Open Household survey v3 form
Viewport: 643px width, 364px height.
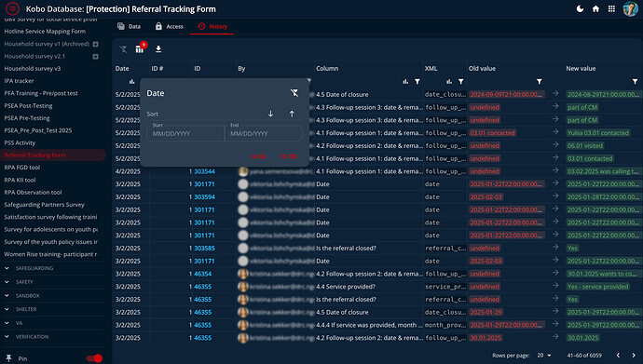pos(33,68)
